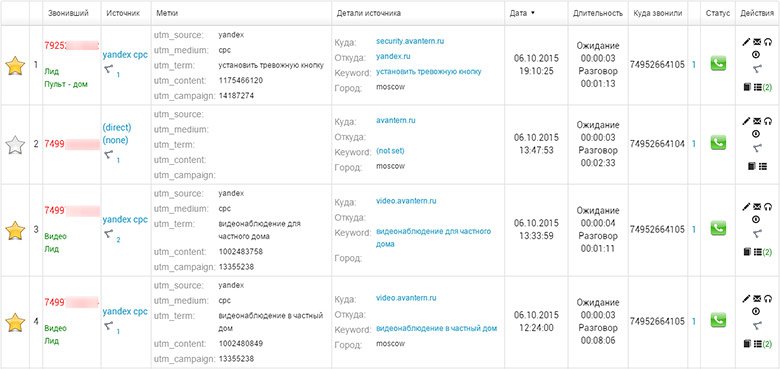Open the (direct) (none) source link
The width and height of the screenshot is (780, 369).
coord(115,134)
